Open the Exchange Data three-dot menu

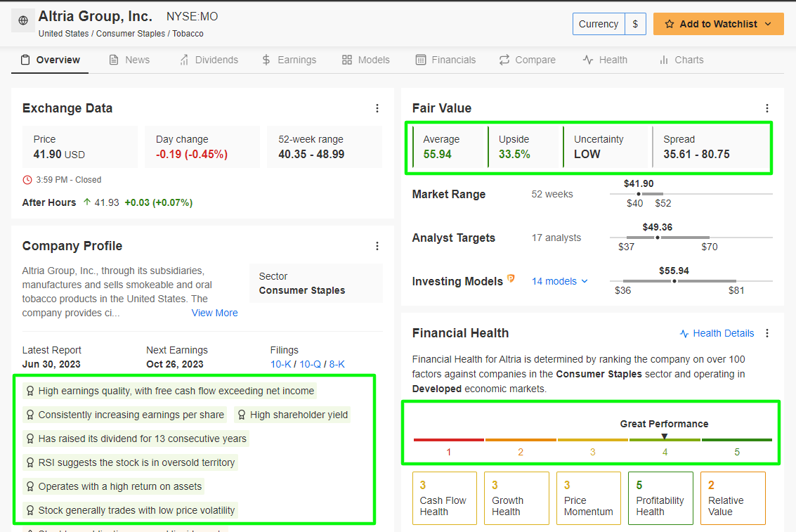pos(377,108)
